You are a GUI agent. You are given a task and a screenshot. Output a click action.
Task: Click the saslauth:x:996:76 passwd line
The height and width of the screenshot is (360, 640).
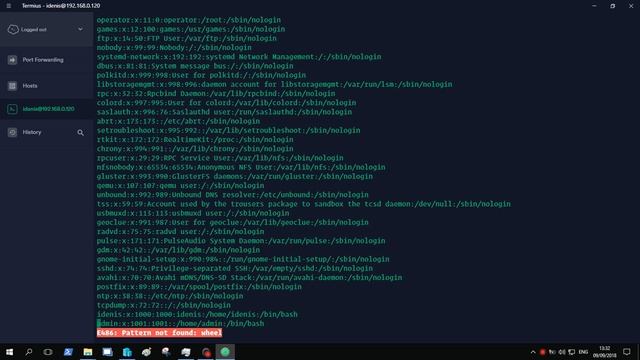pyautogui.click(x=224, y=112)
